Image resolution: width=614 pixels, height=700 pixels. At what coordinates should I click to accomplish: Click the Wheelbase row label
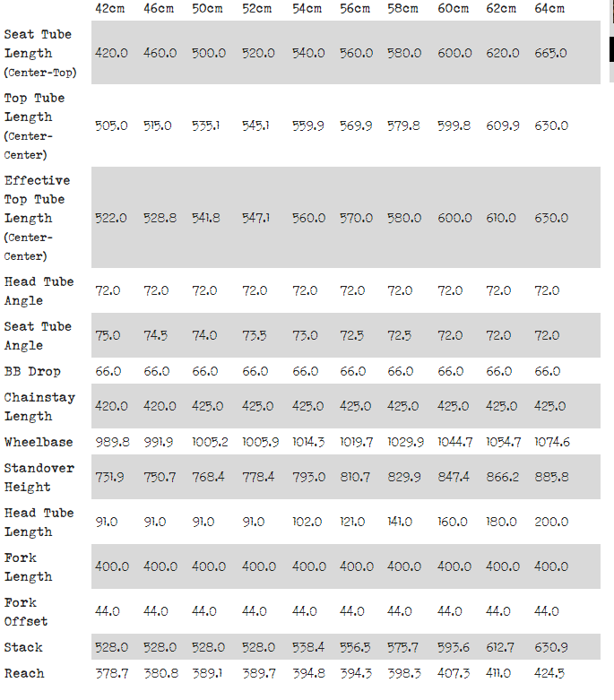[39, 442]
